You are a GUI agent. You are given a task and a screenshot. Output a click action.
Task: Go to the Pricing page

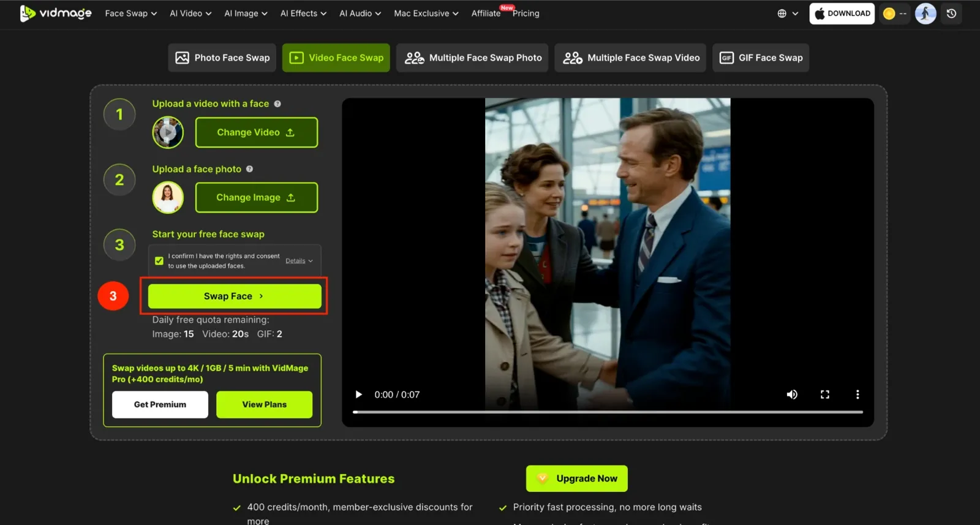point(526,13)
